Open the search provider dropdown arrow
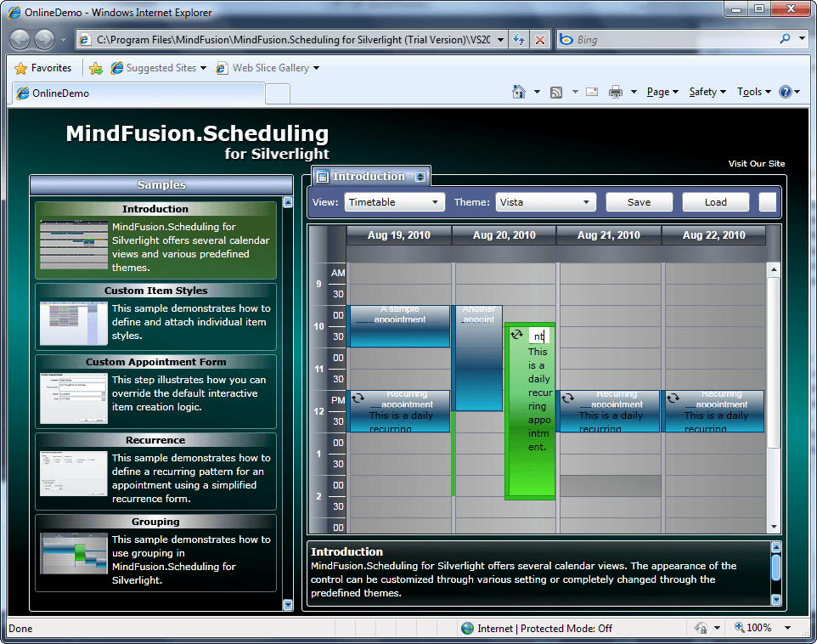This screenshot has width=817, height=644. (x=803, y=38)
